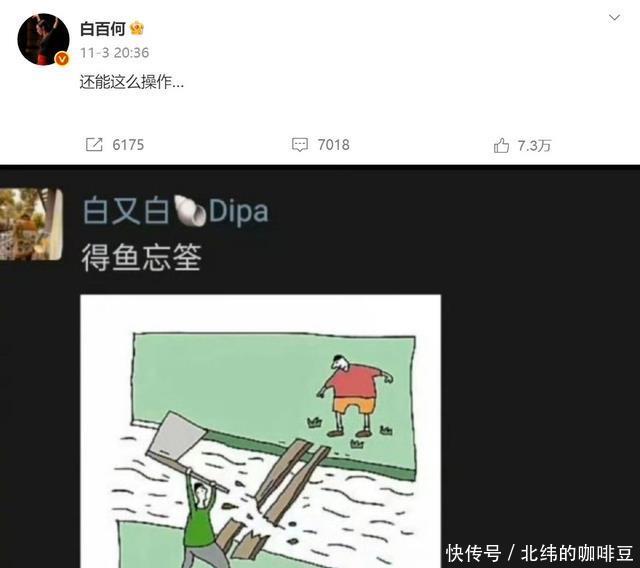640x568 pixels.
Task: Open the bridge cartoon image
Action: coord(260,431)
